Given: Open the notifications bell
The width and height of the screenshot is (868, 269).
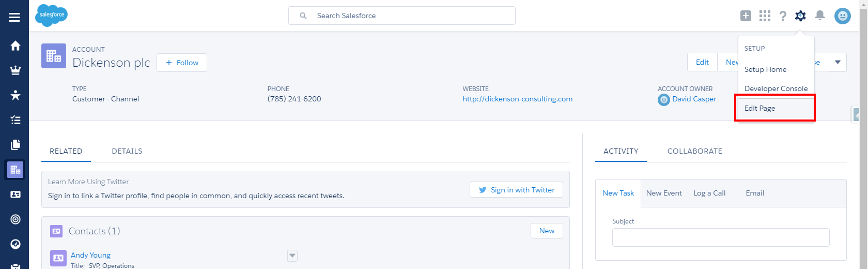Looking at the screenshot, I should tap(819, 16).
